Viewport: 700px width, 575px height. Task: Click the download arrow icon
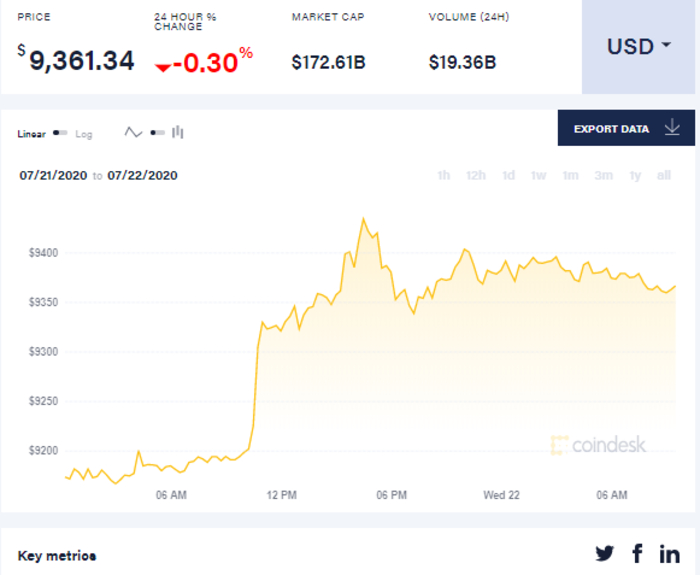tap(672, 128)
